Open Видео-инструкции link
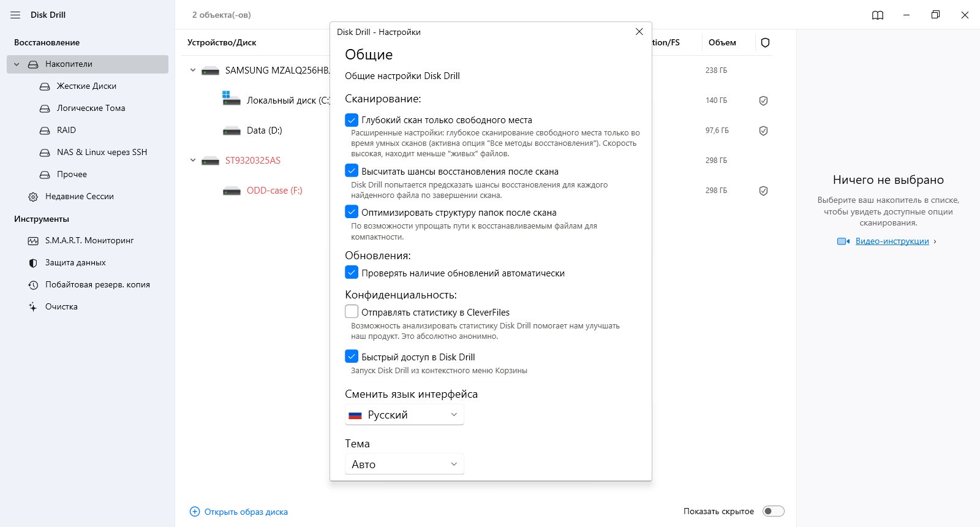Viewport: 980px width, 527px height. coord(892,241)
